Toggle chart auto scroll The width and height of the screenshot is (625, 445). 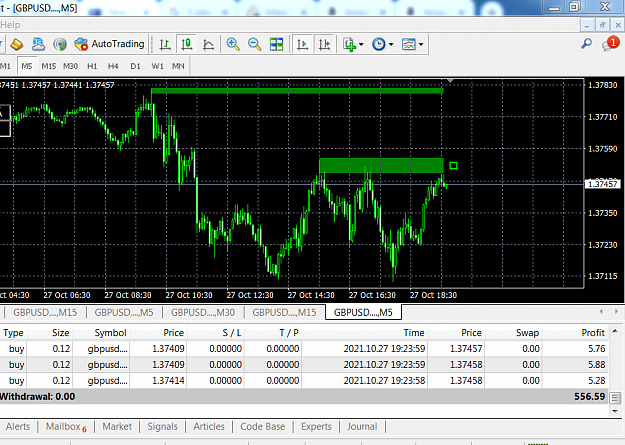coord(303,44)
